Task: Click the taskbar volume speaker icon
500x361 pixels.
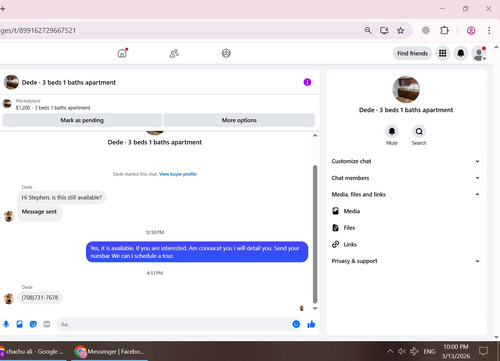Action: pos(402,351)
